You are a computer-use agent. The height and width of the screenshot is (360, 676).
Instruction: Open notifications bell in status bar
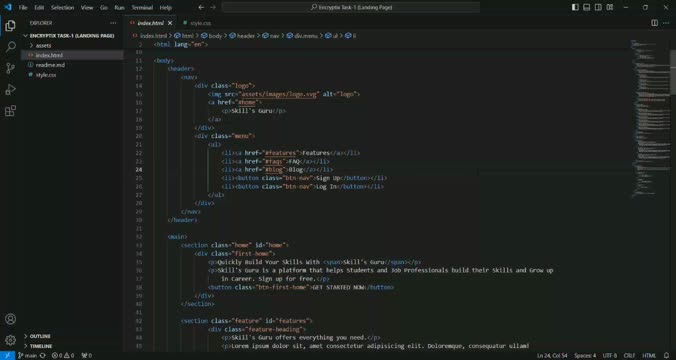(x=667, y=356)
